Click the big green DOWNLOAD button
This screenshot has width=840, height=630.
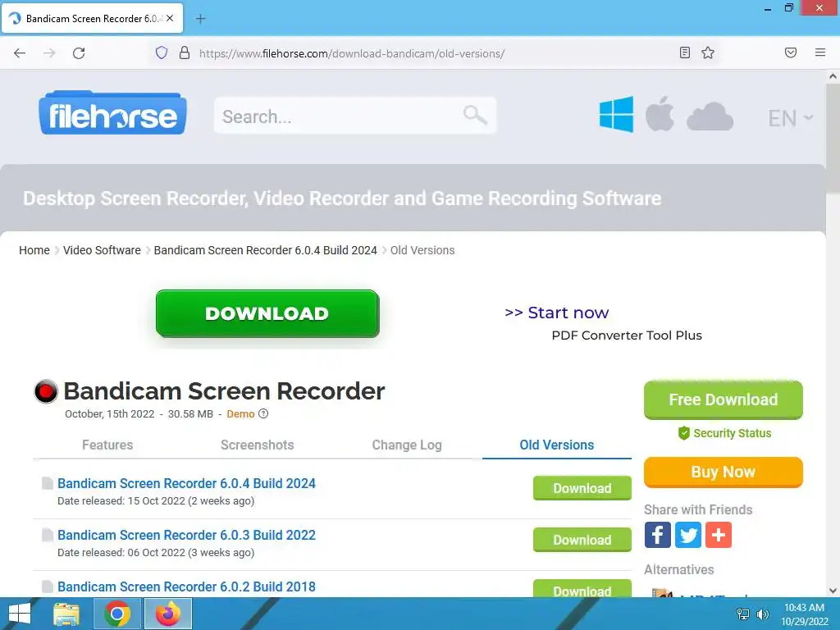click(267, 313)
